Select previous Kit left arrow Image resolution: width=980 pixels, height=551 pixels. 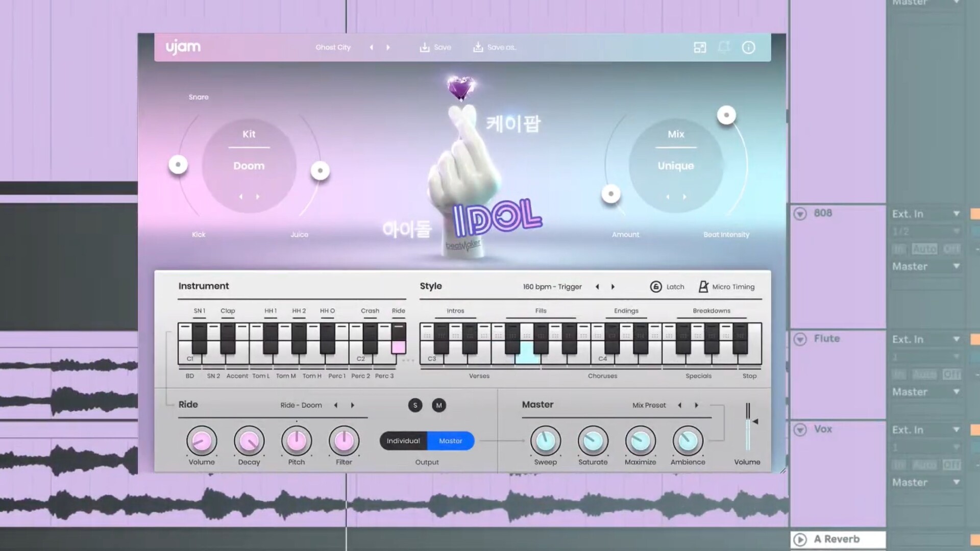(x=241, y=196)
